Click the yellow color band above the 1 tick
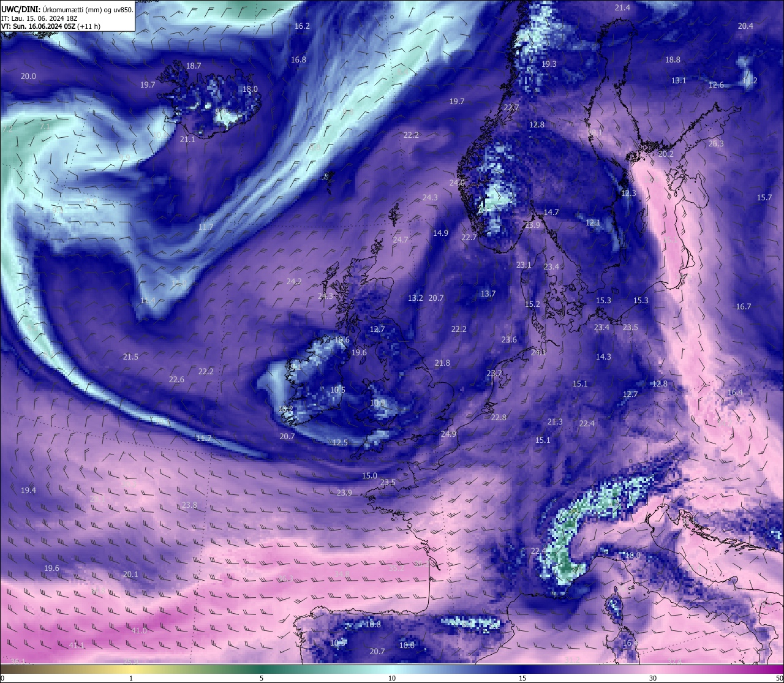This screenshot has height=683, width=784. pyautogui.click(x=131, y=669)
